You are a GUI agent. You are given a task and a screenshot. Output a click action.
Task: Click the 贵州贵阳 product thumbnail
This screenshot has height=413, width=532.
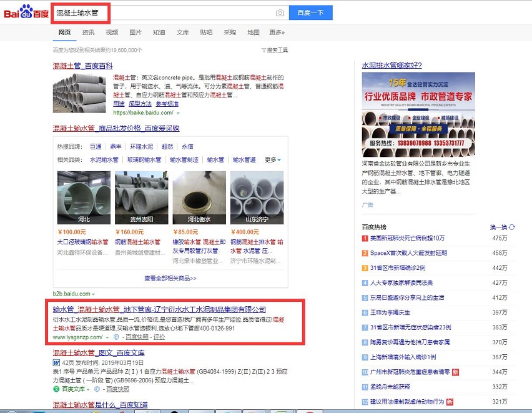click(x=142, y=197)
